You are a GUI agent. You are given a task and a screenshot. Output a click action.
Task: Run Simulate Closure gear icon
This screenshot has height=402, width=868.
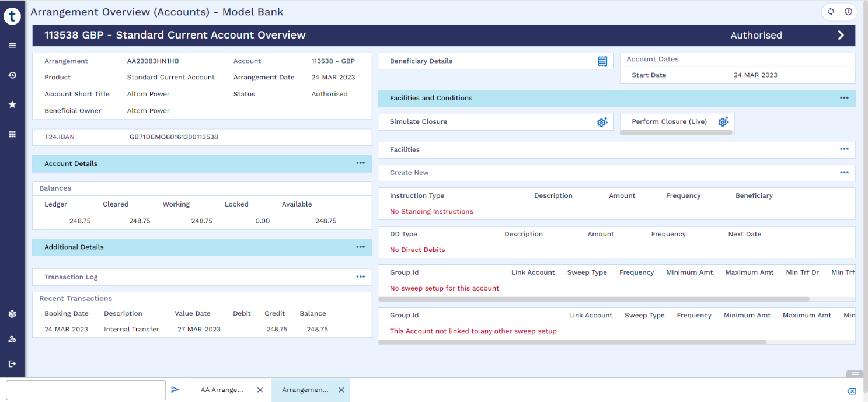(x=602, y=122)
